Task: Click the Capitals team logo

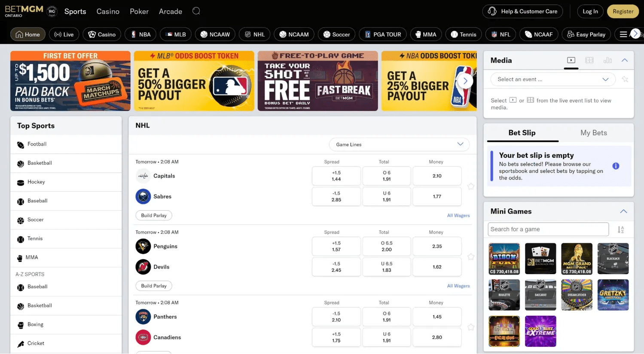Action: coord(143,176)
